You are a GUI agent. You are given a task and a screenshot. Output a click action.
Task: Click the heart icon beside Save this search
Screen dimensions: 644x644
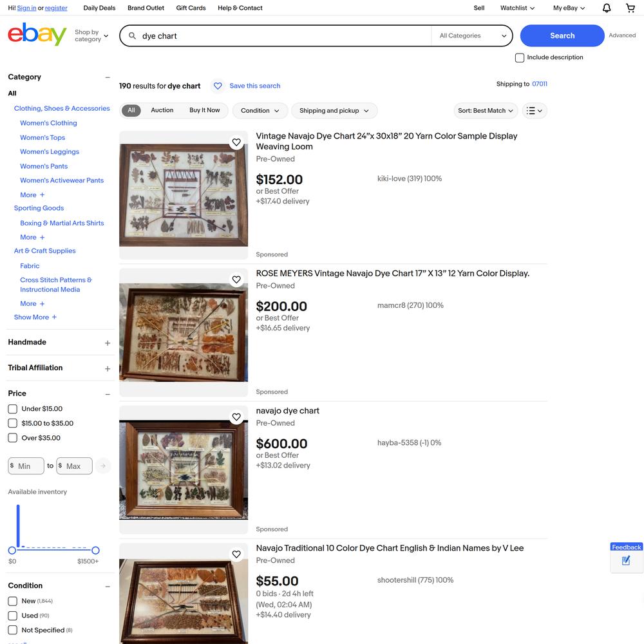pos(218,86)
